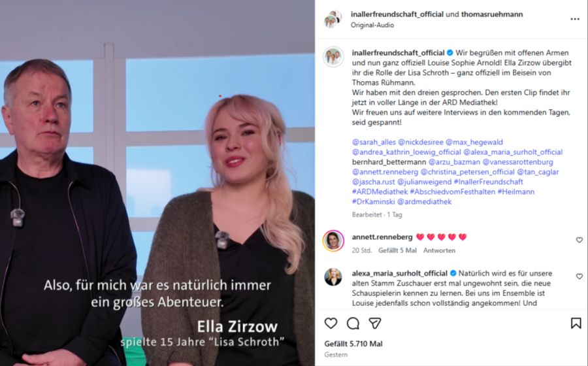View likes on annett.renneberg's comment (Gefällt 5 Mal)
The image size is (588, 366).
(x=397, y=250)
